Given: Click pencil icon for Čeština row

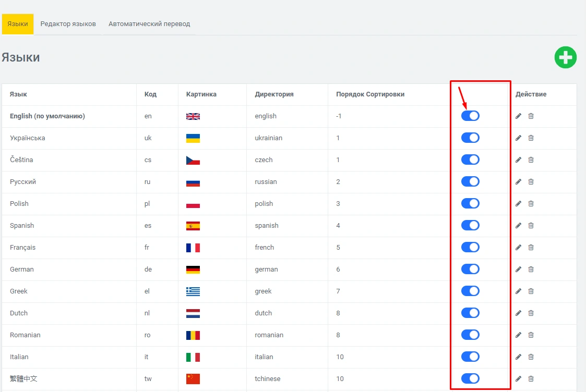Looking at the screenshot, I should click(x=518, y=160).
